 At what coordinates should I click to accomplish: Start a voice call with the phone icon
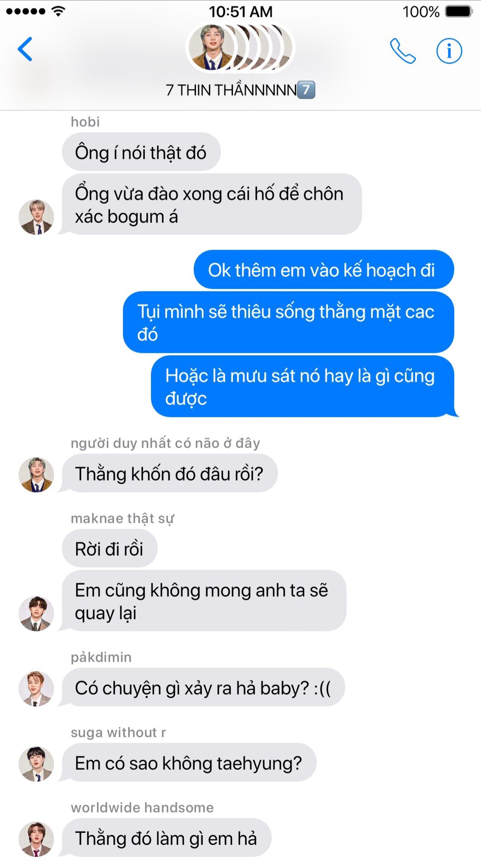click(403, 51)
